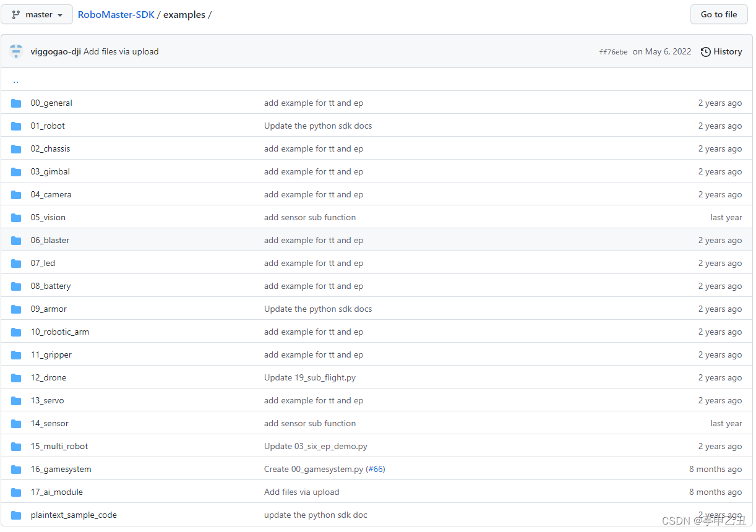The image size is (756, 532).
Task: Click folder icon for 16_gamesystem
Action: tap(16, 470)
